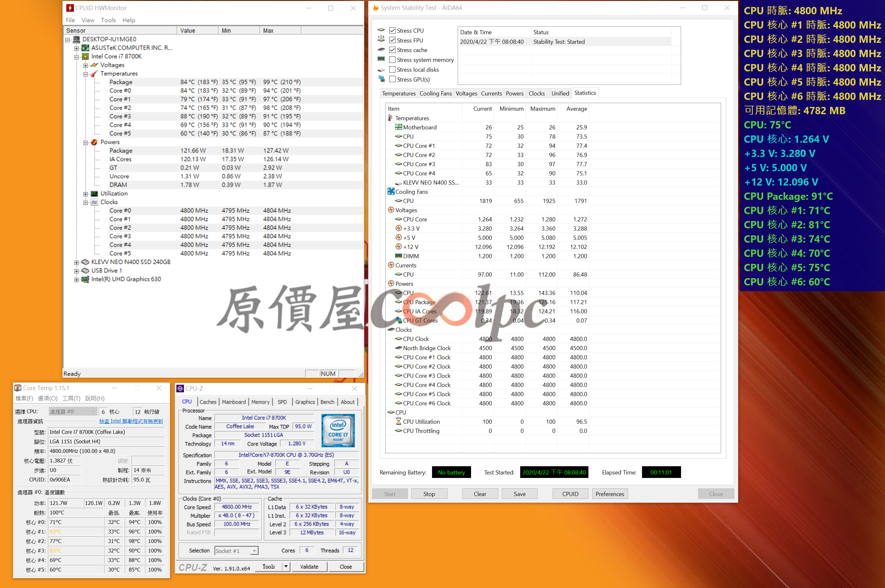
Task: Click the Intel driver update check link
Action: coord(131,421)
